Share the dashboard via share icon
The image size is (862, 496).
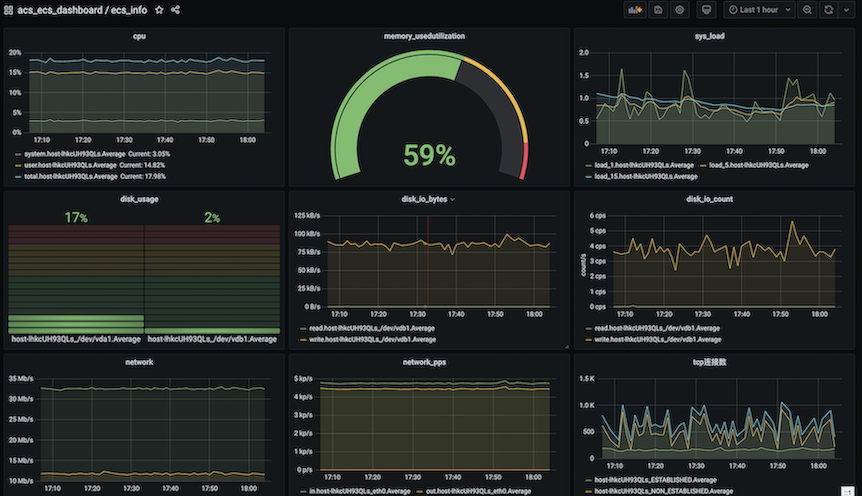[x=175, y=10]
